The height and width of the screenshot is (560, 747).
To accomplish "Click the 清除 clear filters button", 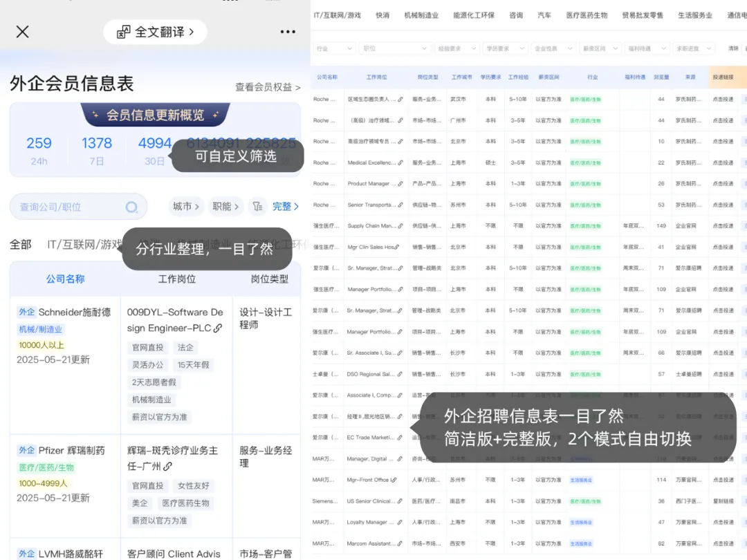I will coord(733,48).
